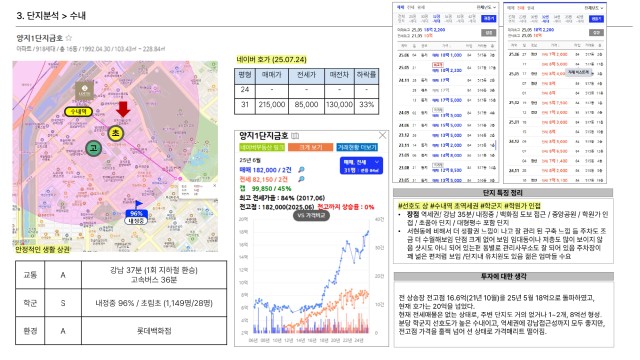
Task: Click blue button in right transaction panel
Action: [x=596, y=19]
